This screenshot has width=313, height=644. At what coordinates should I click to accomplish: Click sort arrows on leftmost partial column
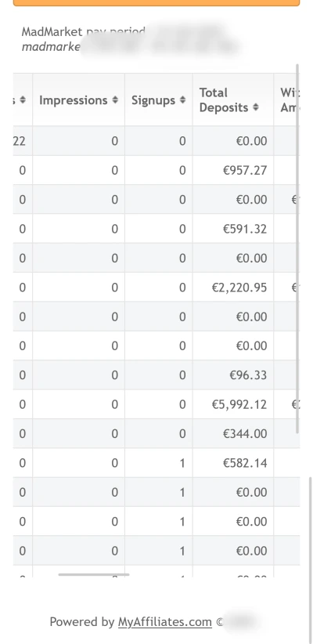point(23,99)
